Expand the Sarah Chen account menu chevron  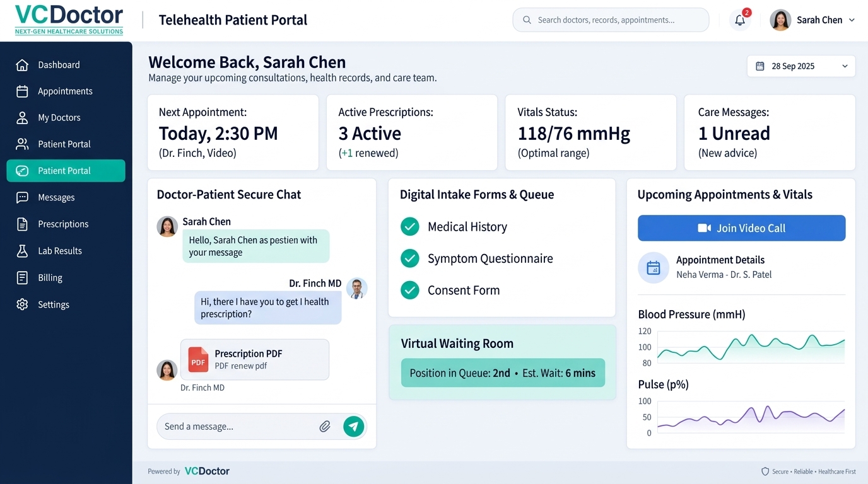pyautogui.click(x=852, y=20)
